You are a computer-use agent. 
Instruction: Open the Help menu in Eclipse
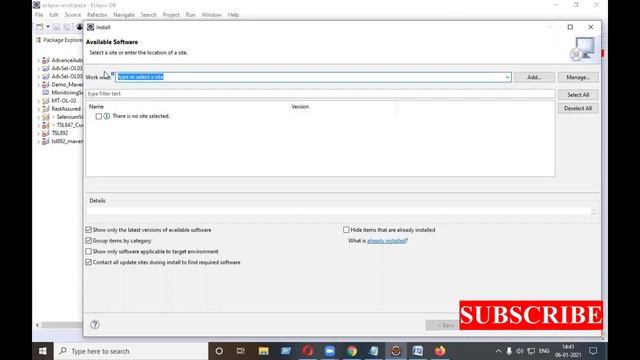click(233, 15)
